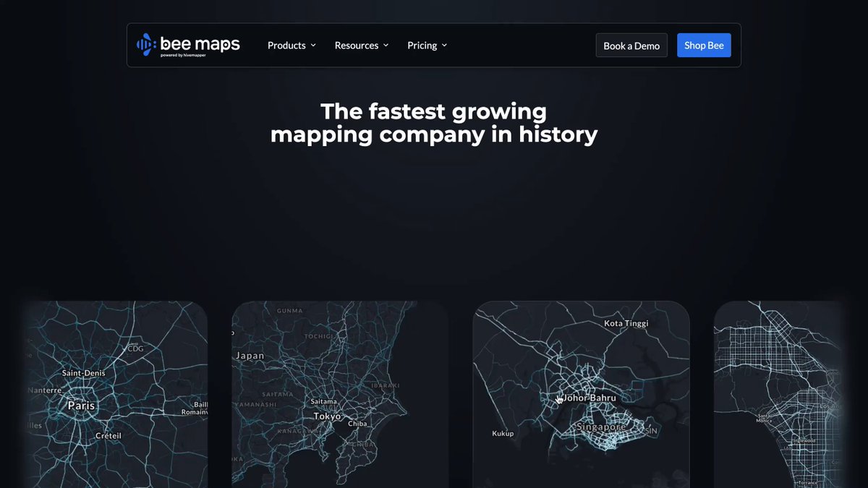The height and width of the screenshot is (488, 868).
Task: Click the Gunma map label
Action: 289,311
